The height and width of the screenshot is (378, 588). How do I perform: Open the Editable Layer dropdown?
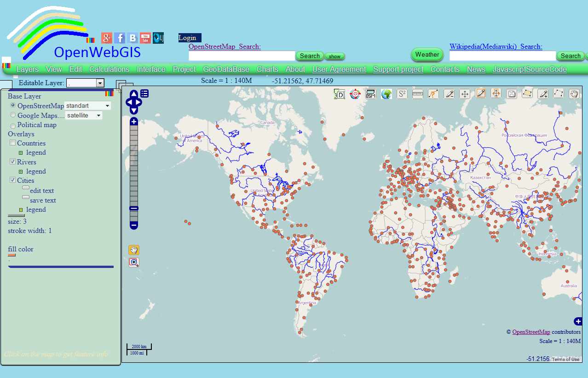(86, 83)
